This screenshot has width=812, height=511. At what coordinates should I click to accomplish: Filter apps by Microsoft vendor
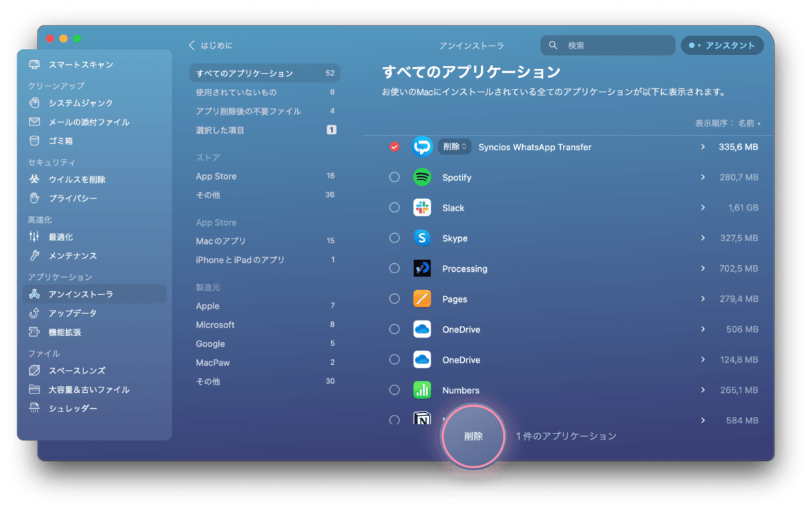tap(265, 325)
